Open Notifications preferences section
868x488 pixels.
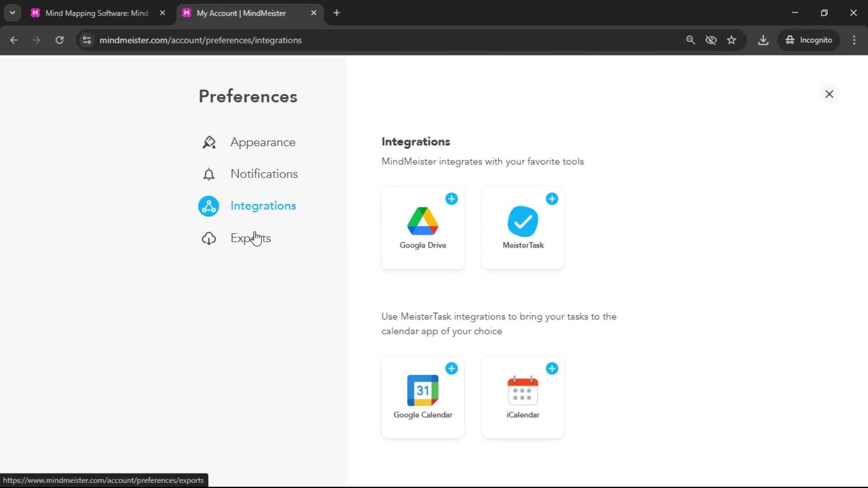(x=264, y=174)
